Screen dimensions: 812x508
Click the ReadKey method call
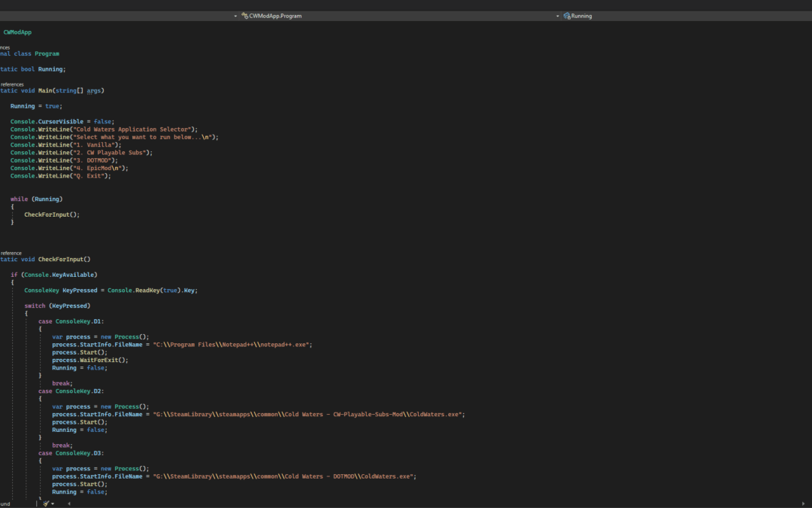(147, 291)
